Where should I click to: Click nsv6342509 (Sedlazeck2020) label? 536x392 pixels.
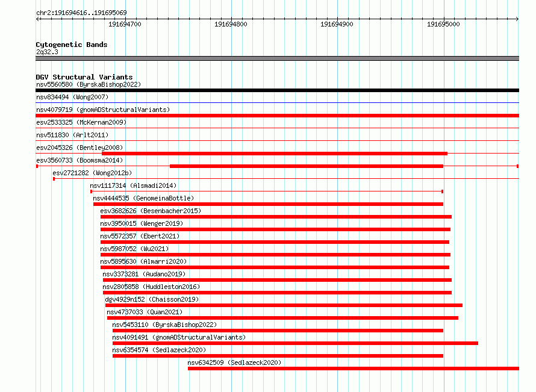(x=234, y=362)
